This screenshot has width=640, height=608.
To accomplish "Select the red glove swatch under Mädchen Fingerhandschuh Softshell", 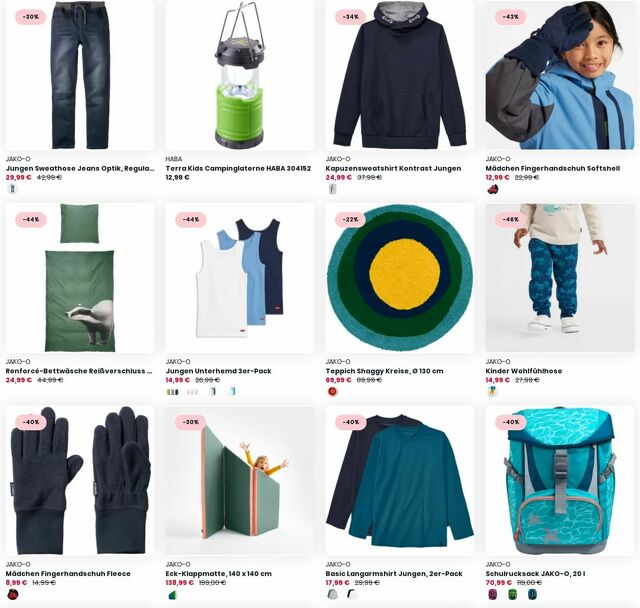I will [x=493, y=189].
